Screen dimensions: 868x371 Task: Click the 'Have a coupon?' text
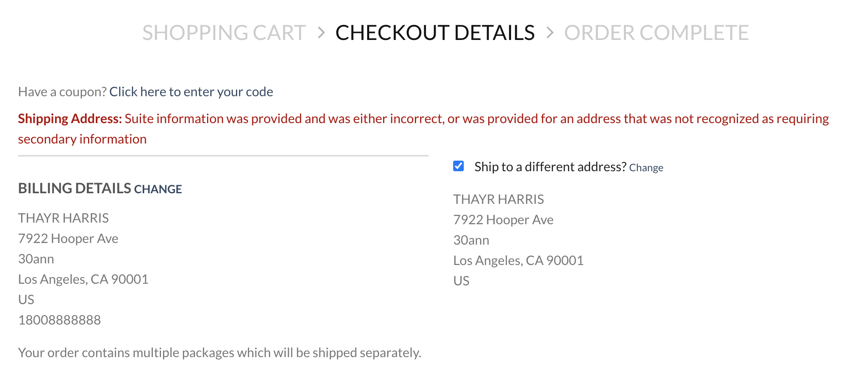(x=62, y=92)
